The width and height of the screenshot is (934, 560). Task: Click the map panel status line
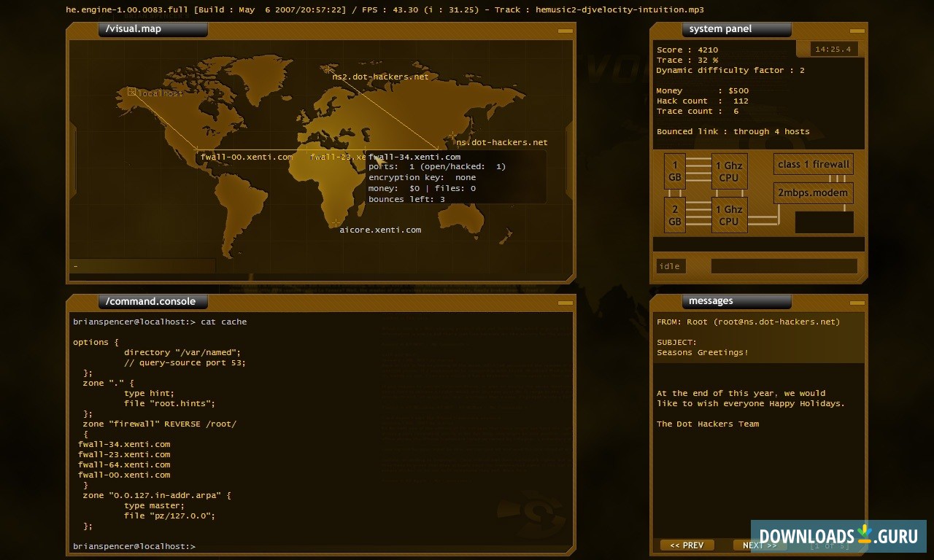142,266
